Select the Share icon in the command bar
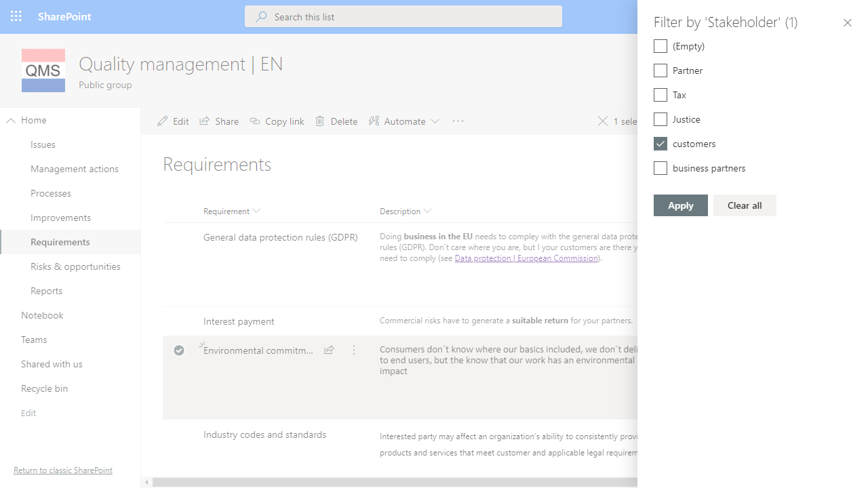 click(204, 121)
